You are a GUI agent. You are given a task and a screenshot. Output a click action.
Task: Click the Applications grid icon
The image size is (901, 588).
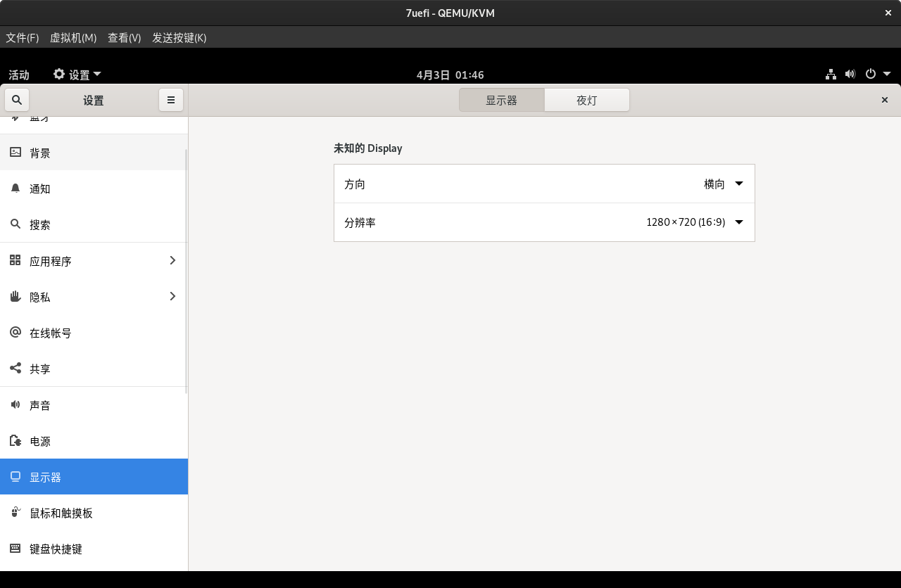[15, 260]
